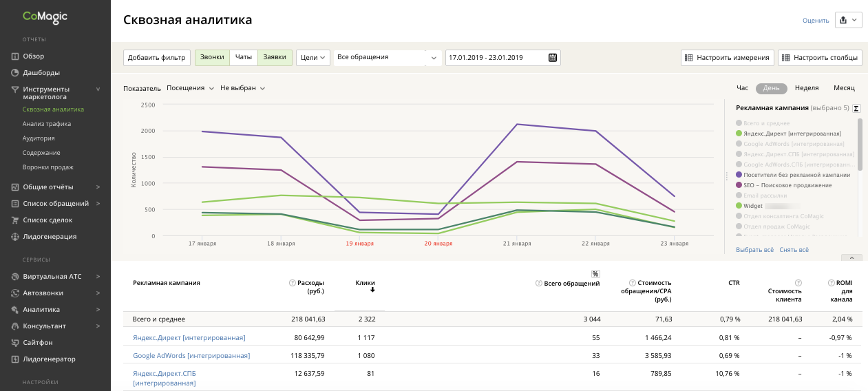Click the Лидогенерация sidebar icon
This screenshot has width=868, height=391.
point(15,237)
